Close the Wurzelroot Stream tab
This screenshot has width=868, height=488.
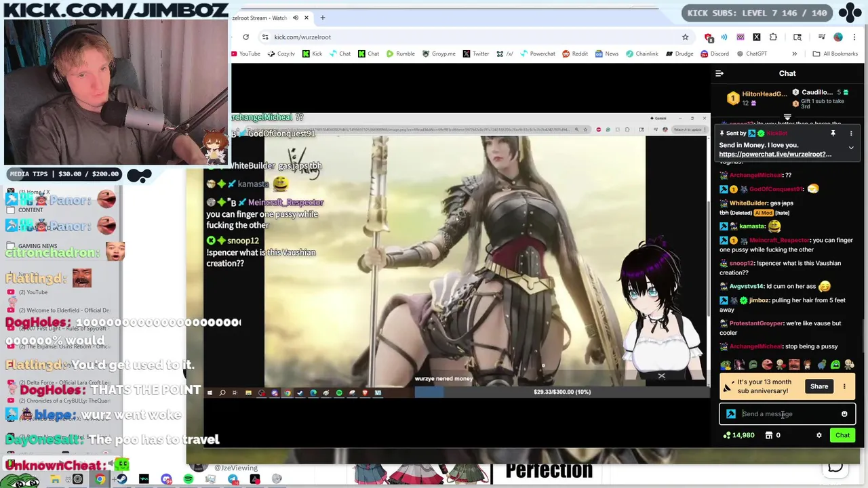[x=307, y=18]
